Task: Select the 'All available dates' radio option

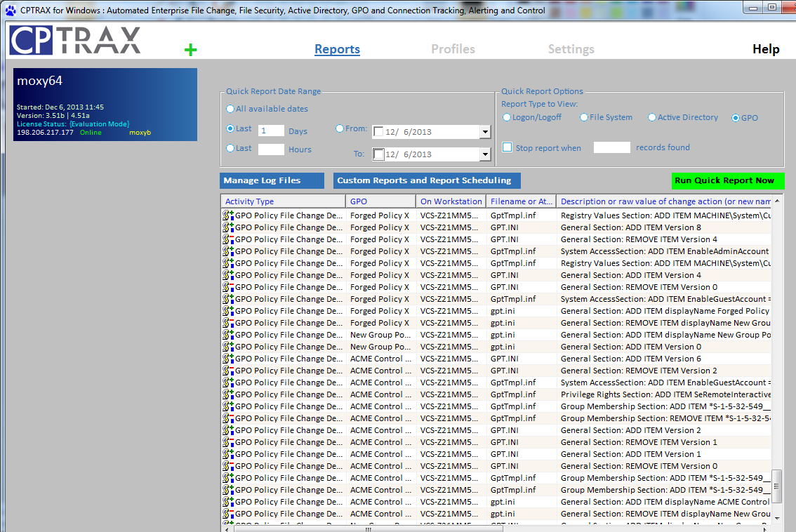Action: (x=230, y=109)
